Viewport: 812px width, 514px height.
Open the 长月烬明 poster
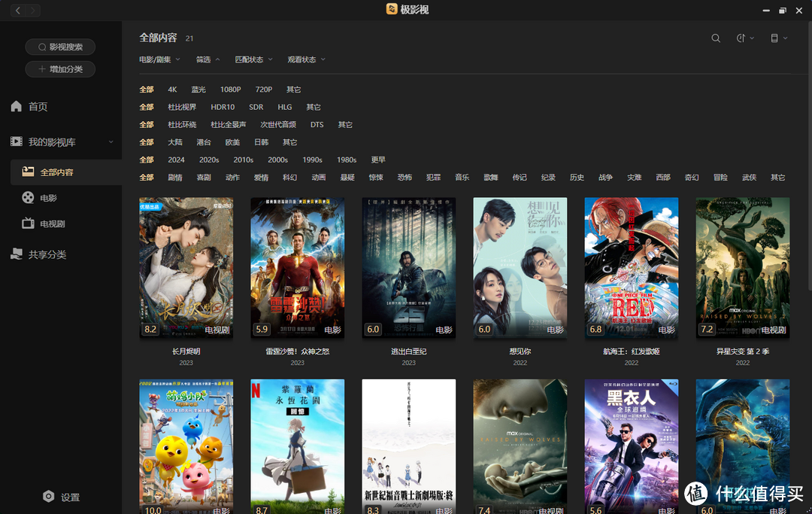(186, 268)
